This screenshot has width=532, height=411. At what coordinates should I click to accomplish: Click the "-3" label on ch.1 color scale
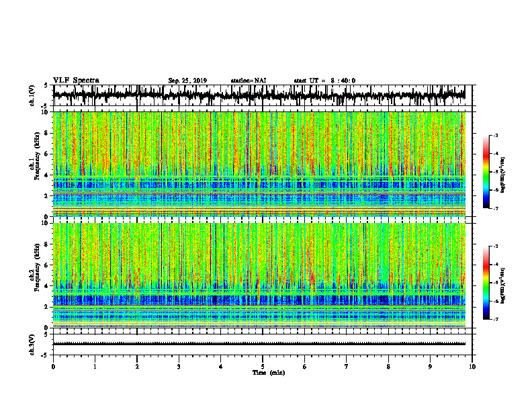pos(495,135)
